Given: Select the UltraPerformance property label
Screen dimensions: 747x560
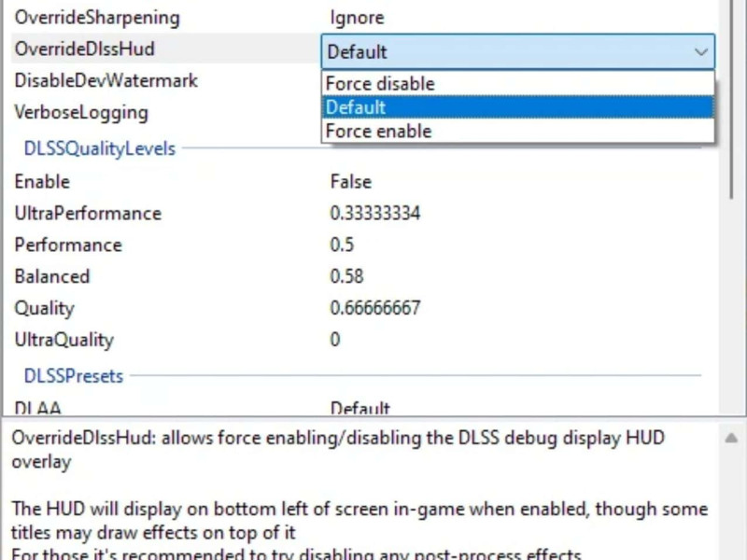Looking at the screenshot, I should pos(88,214).
